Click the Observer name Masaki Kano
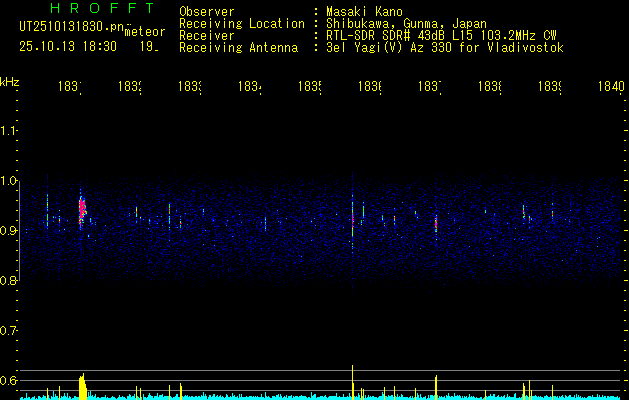This screenshot has width=629, height=400. 361,12
